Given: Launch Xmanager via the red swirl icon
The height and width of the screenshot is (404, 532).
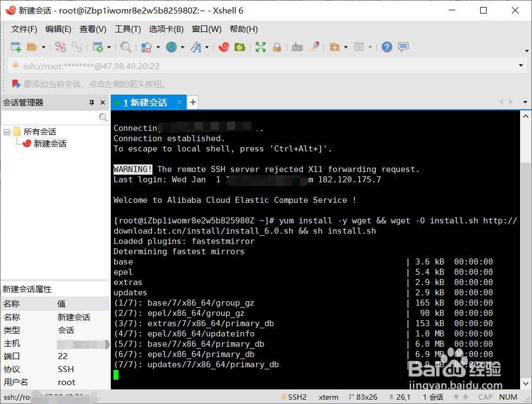Looking at the screenshot, I should point(224,47).
